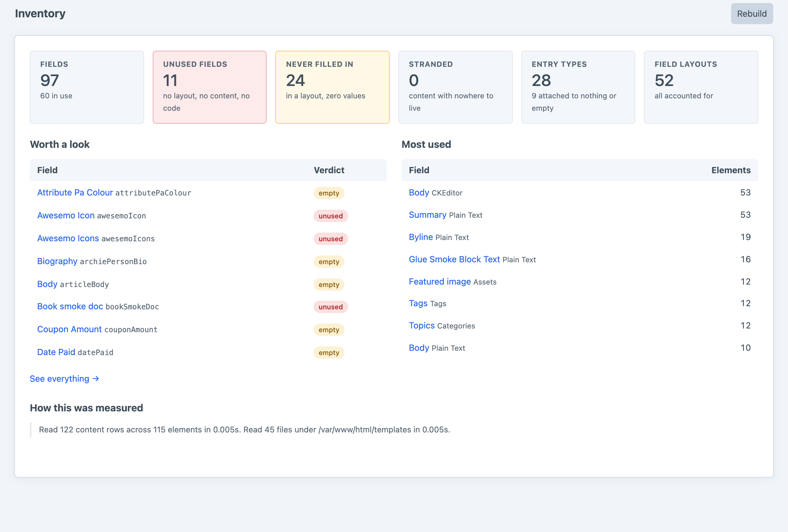Open the Byline field link

[421, 237]
